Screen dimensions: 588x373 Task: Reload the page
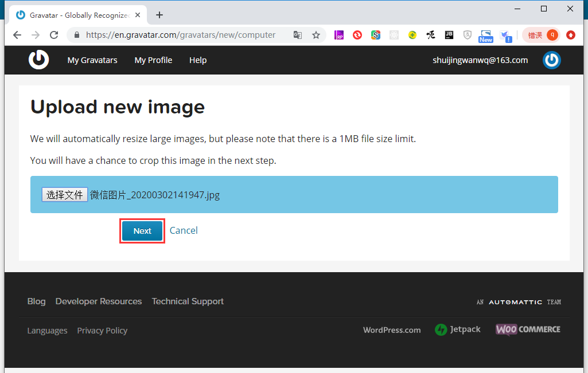[54, 35]
